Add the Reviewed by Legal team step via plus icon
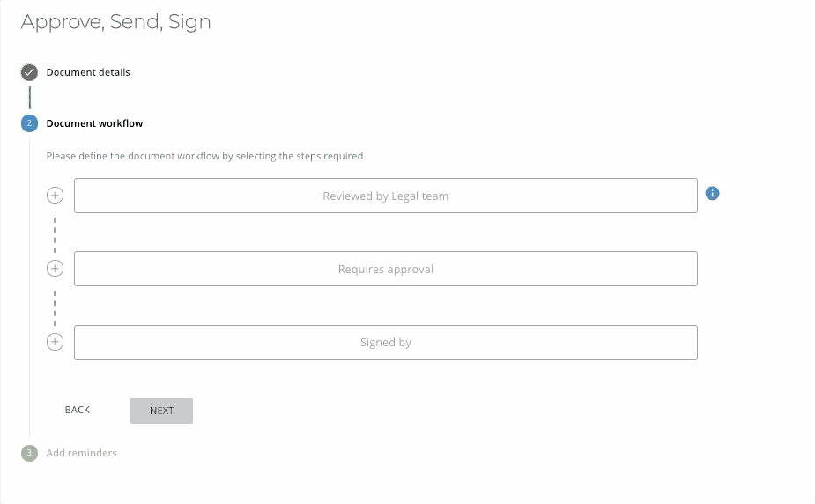 [x=56, y=196]
